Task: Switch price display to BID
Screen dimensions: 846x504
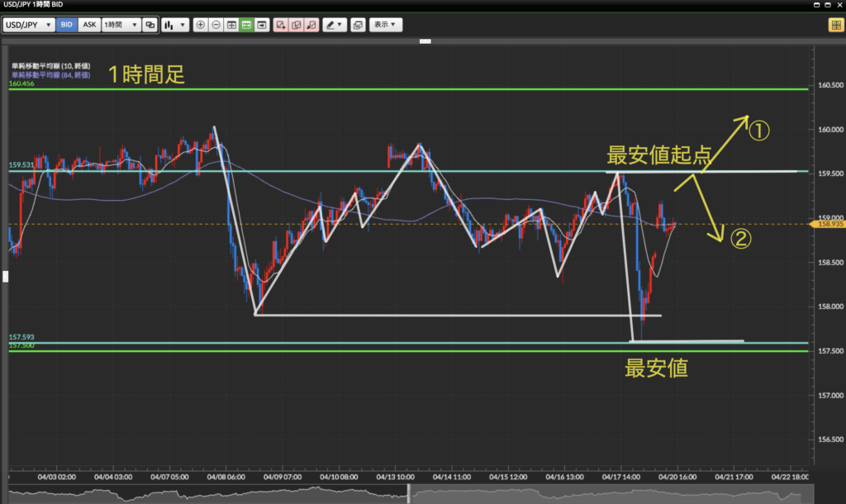Action: 66,25
